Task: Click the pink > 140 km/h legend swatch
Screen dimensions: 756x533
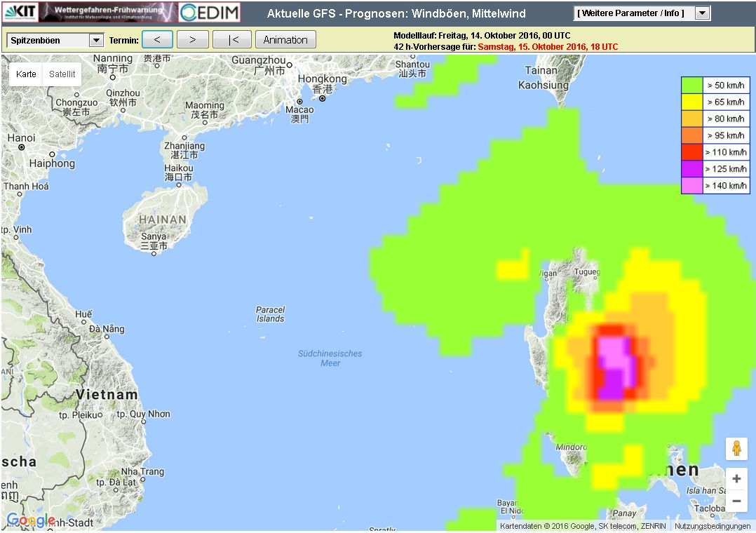Action: 692,186
